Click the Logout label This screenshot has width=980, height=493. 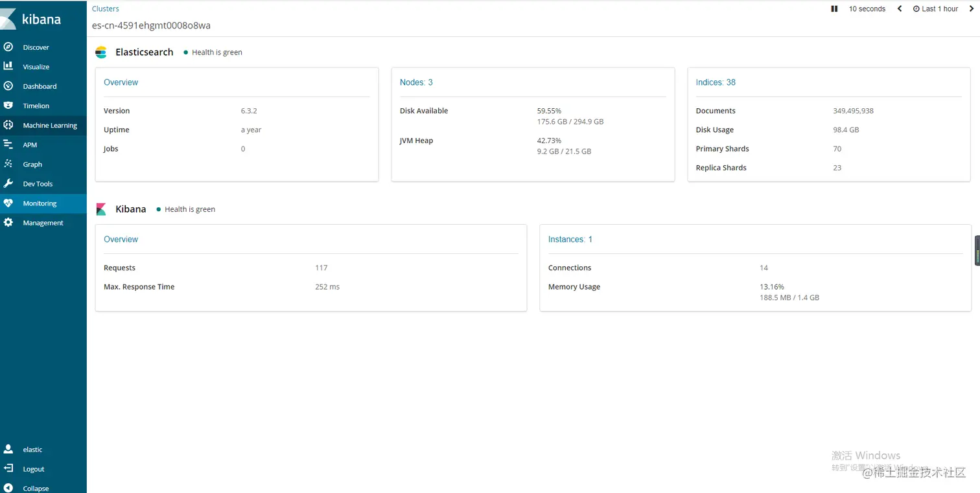34,469
